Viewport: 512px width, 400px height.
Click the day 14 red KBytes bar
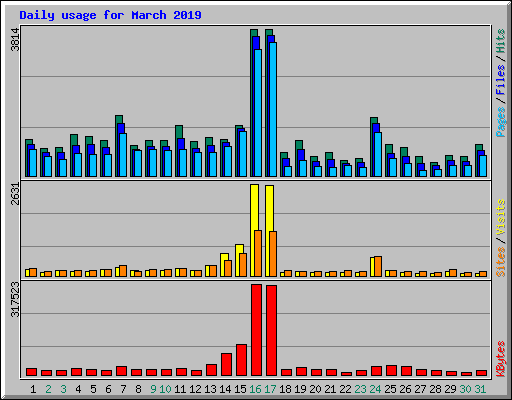point(226,364)
